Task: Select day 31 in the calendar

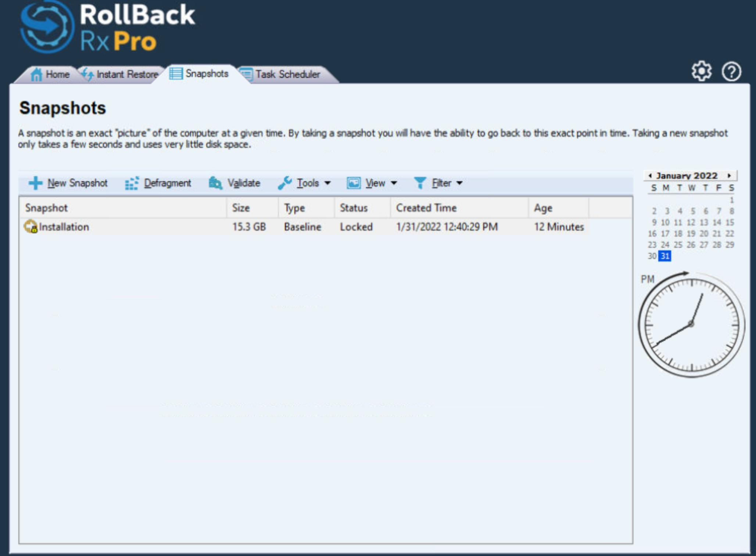Action: pos(665,256)
